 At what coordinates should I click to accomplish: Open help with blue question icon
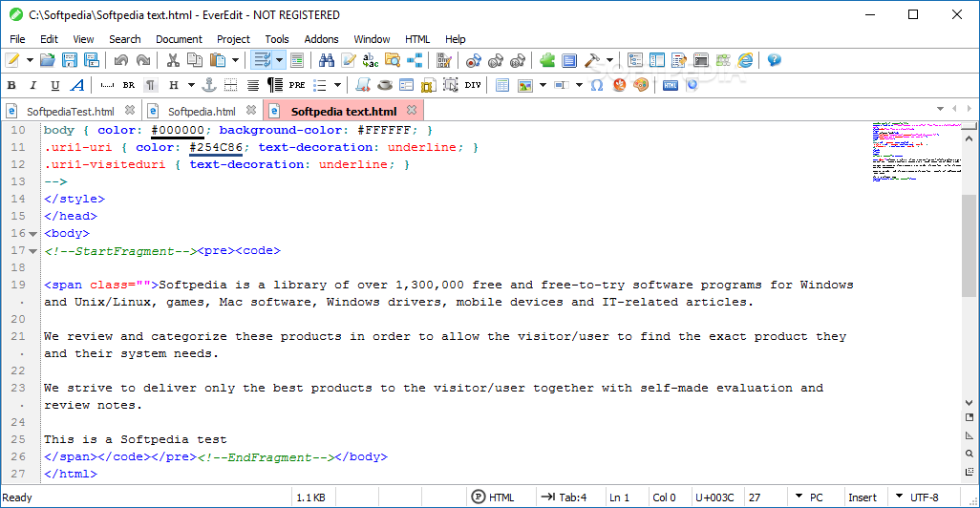(775, 60)
